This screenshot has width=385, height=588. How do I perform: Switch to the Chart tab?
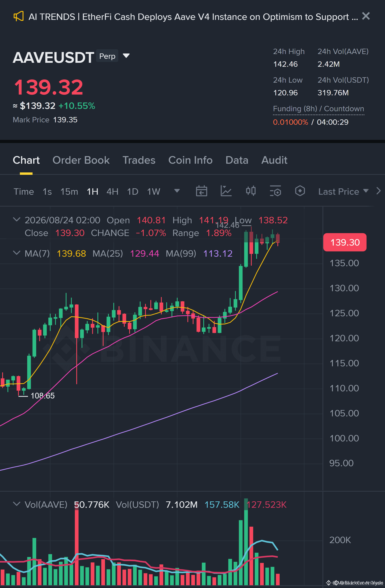26,160
